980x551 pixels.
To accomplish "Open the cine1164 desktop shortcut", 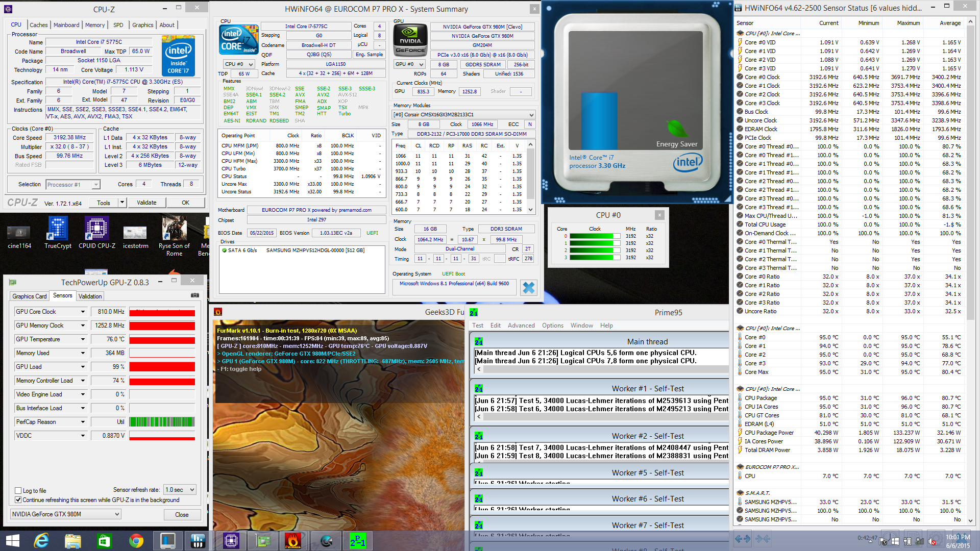I will click(x=19, y=237).
